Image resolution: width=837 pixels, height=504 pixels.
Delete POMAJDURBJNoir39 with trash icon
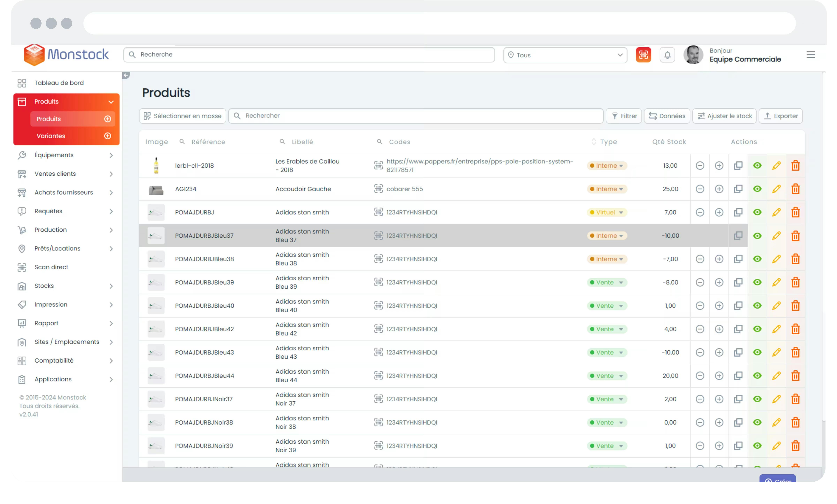[795, 446]
